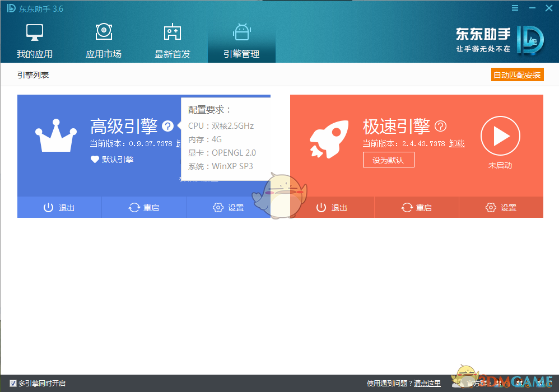This screenshot has height=392, width=559.
Task: Restart the 极速引擎 via 重启
Action: click(x=416, y=207)
